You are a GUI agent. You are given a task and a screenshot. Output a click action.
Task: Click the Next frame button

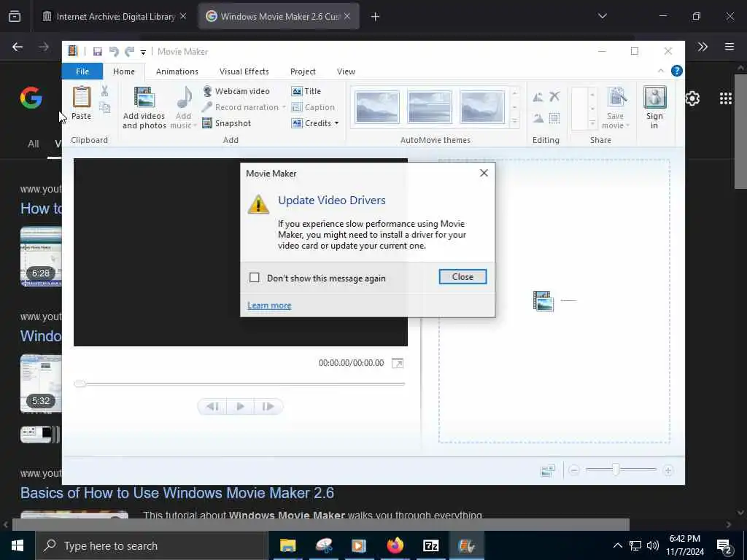tap(268, 407)
